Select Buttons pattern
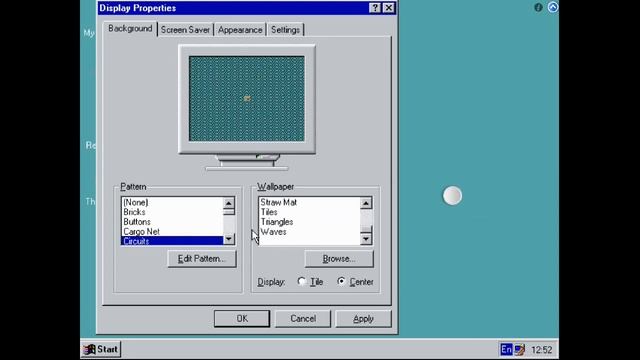The height and width of the screenshot is (360, 640). 172,222
